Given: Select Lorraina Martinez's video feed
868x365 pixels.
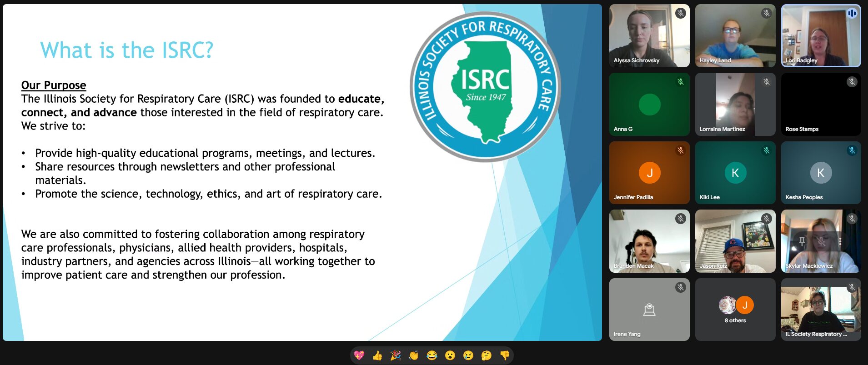Looking at the screenshot, I should tap(735, 105).
